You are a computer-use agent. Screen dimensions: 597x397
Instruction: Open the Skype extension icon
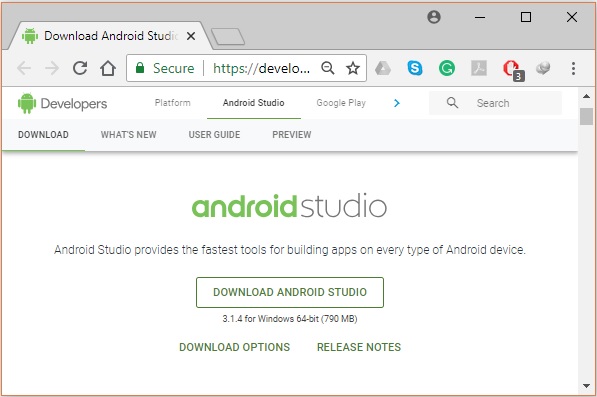[x=415, y=69]
